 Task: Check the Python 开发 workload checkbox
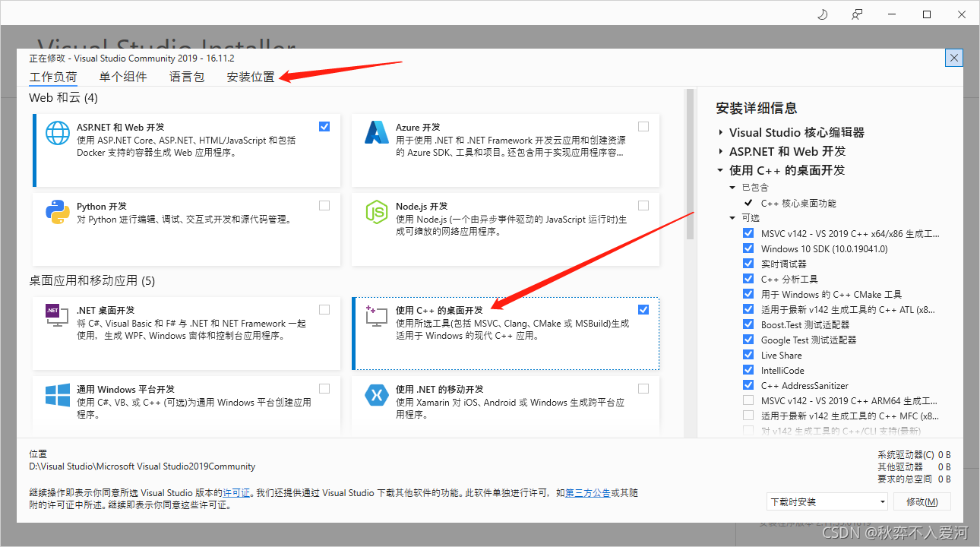pos(324,205)
